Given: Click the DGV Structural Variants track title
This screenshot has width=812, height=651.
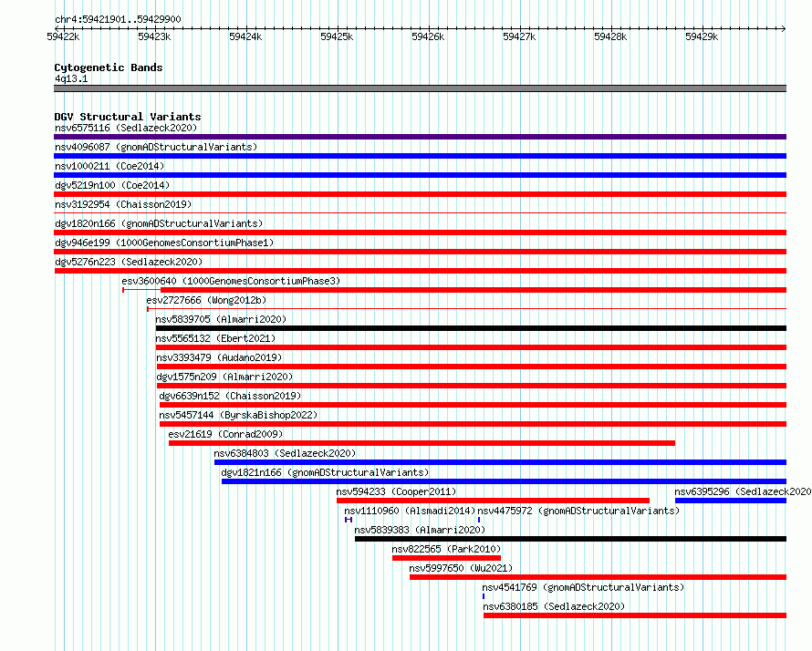Looking at the screenshot, I should click(128, 117).
